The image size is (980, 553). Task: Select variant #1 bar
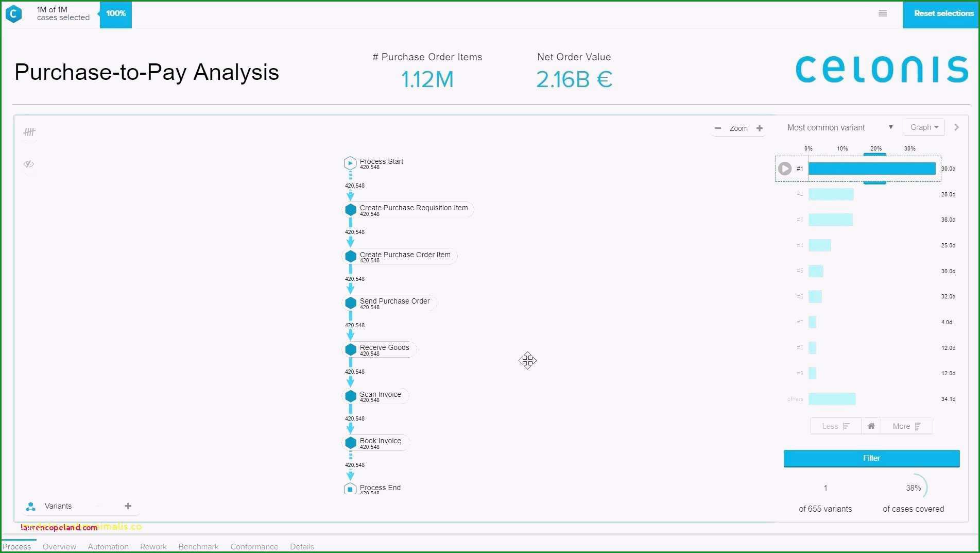872,169
